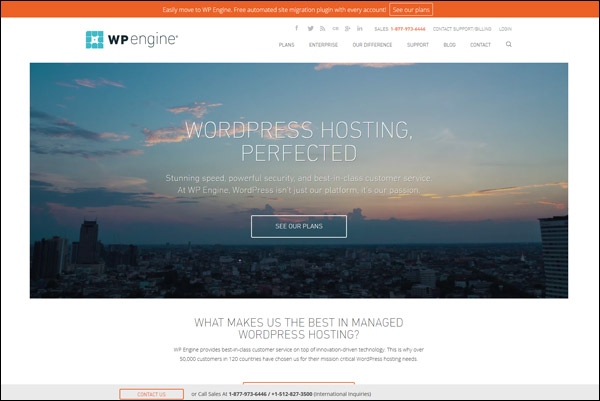Click the Contact Us button in footer bar
Screen dimensions: 600x401
point(152,394)
